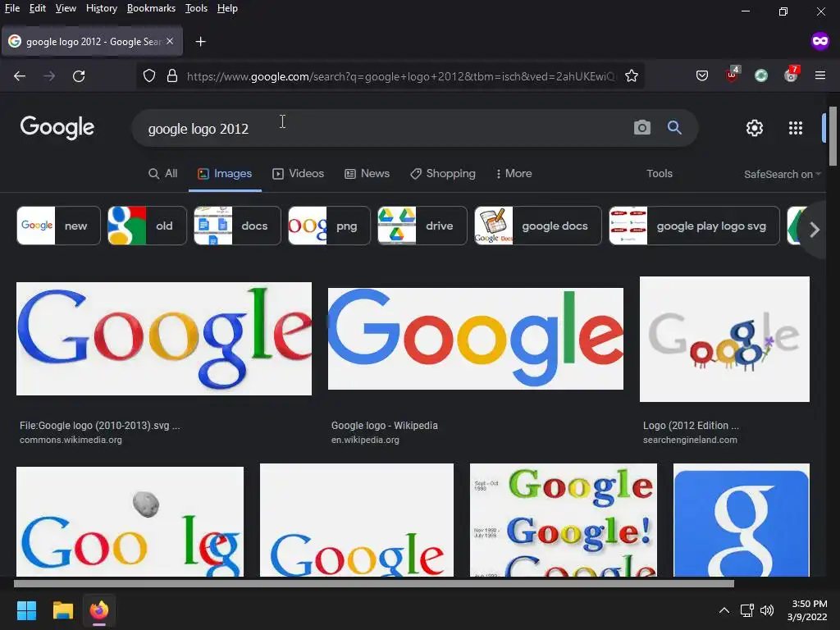Open the en.wikipedia.org source link
The image size is (840, 630).
[x=365, y=440]
